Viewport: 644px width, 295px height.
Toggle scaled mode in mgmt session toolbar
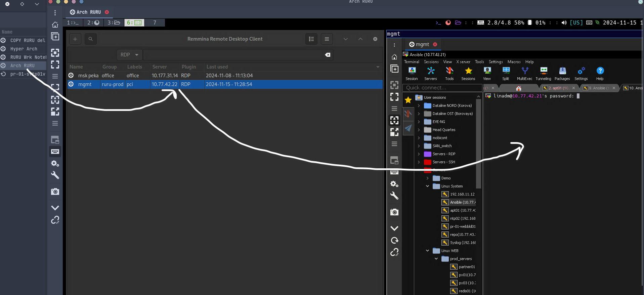click(394, 132)
